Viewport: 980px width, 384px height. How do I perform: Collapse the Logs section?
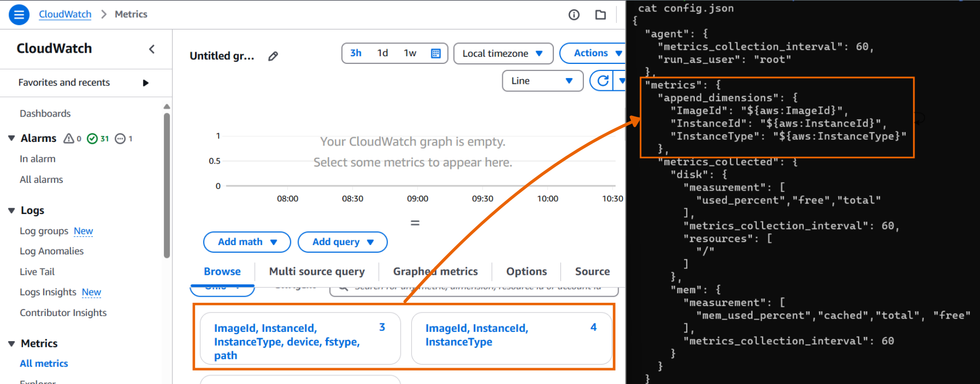pos(11,210)
